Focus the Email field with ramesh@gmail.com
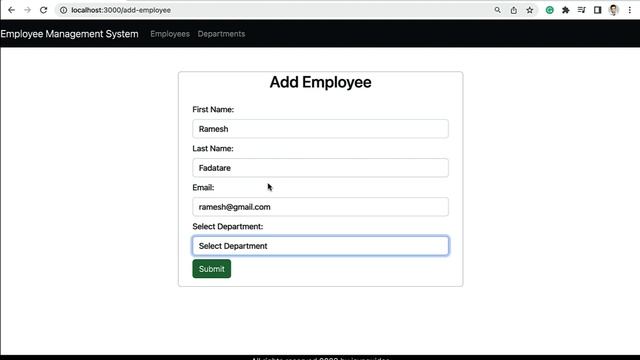The height and width of the screenshot is (360, 640). tap(320, 207)
